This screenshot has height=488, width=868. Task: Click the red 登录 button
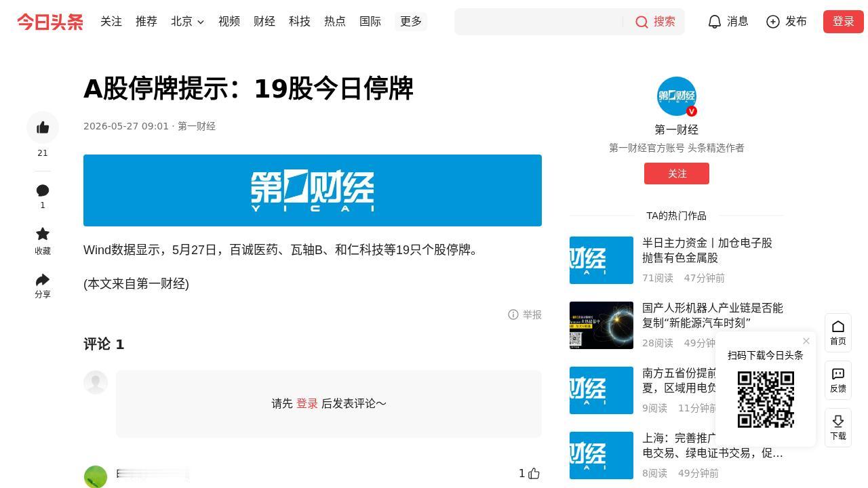844,22
